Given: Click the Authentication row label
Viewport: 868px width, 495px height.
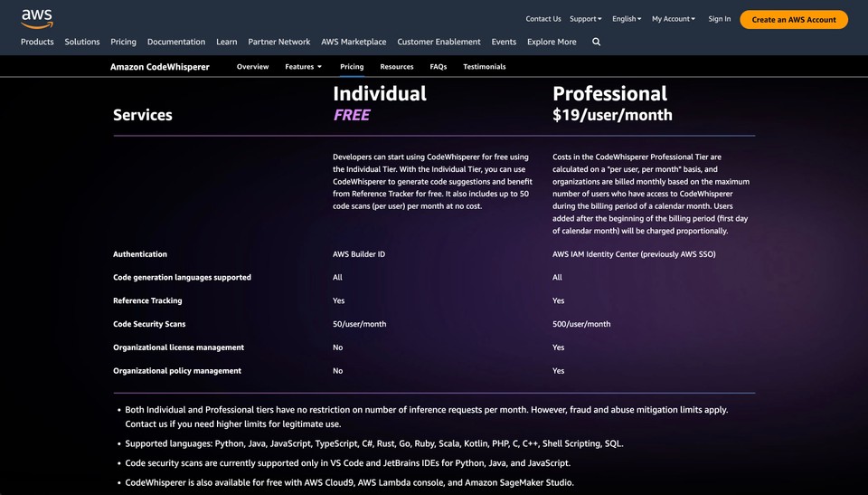Looking at the screenshot, I should [x=139, y=254].
